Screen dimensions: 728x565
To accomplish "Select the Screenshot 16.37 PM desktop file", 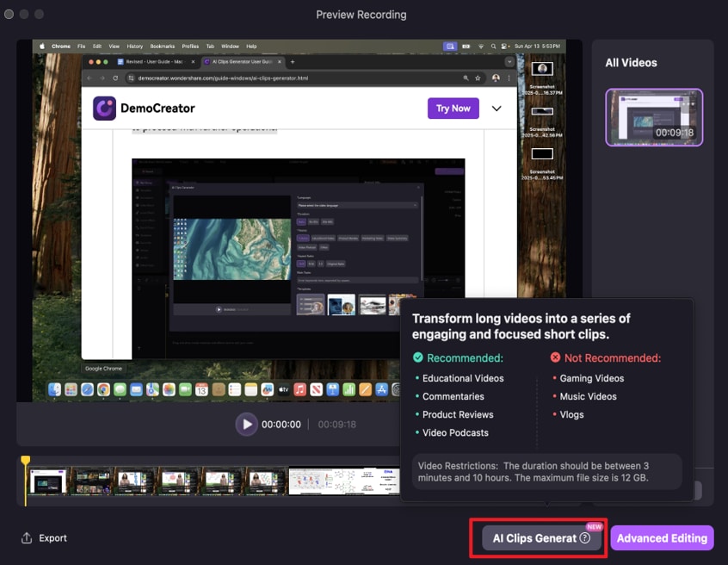I will [542, 78].
